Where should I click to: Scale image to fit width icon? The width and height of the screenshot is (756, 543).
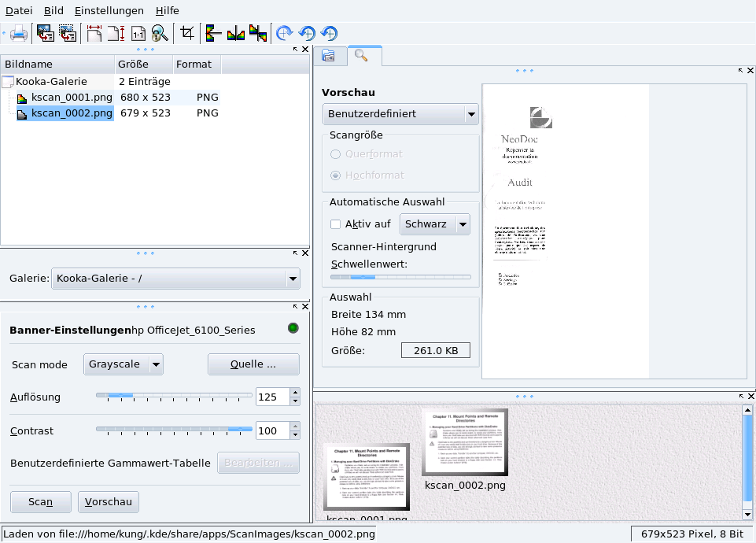pos(94,33)
